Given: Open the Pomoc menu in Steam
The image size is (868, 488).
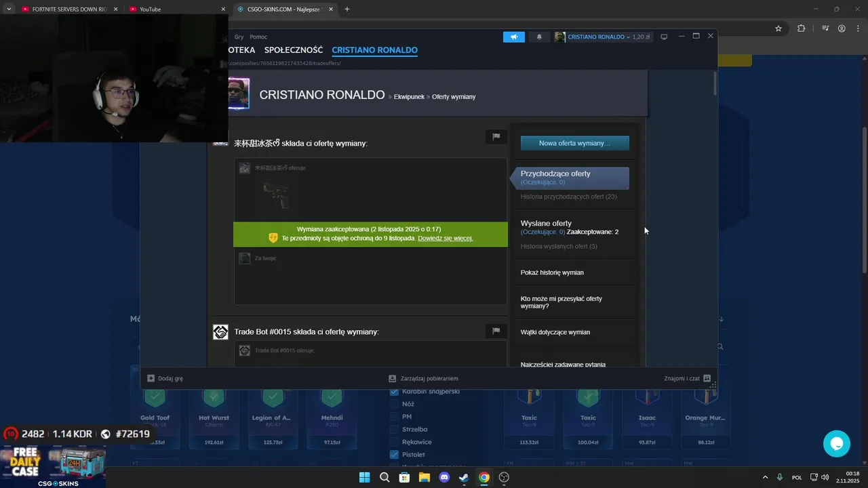Looking at the screenshot, I should [x=258, y=37].
